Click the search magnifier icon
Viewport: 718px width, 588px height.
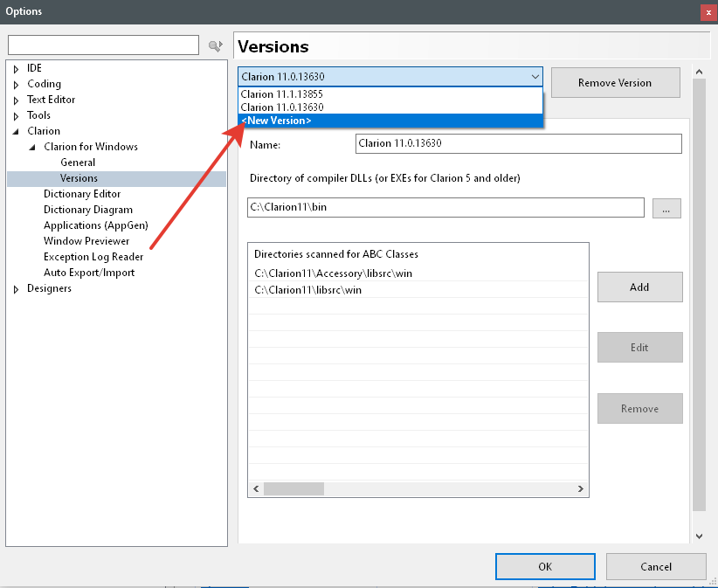(215, 45)
